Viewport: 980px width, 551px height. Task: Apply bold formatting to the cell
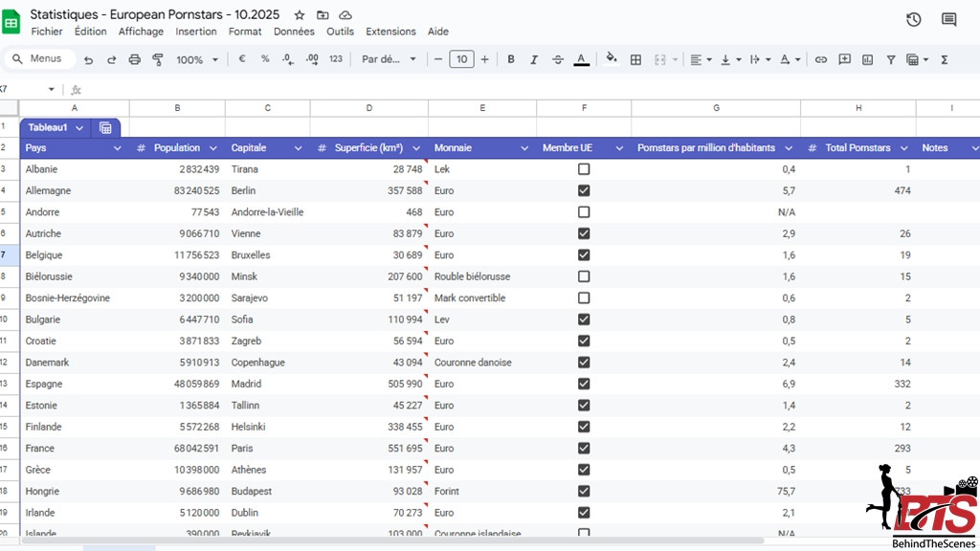click(511, 59)
